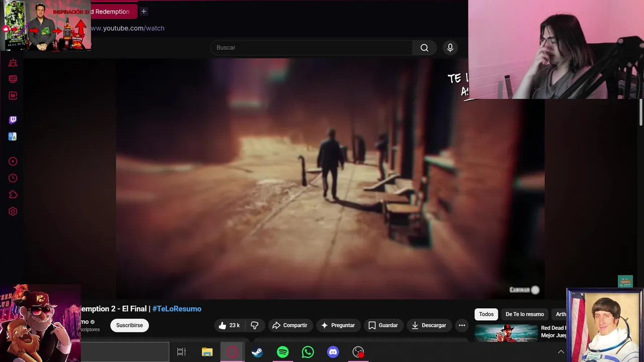This screenshot has height=362, width=644.
Task: Share video via Compartir button
Action: click(x=290, y=325)
